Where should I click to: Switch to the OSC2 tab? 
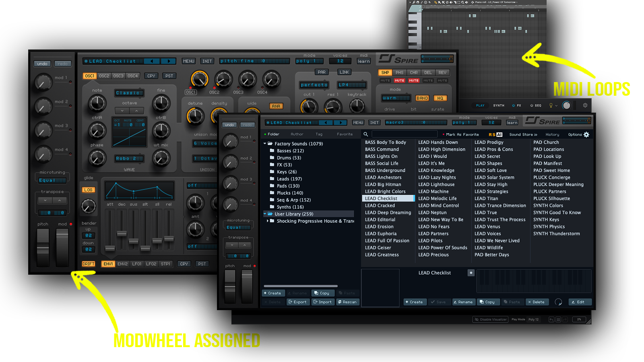104,76
